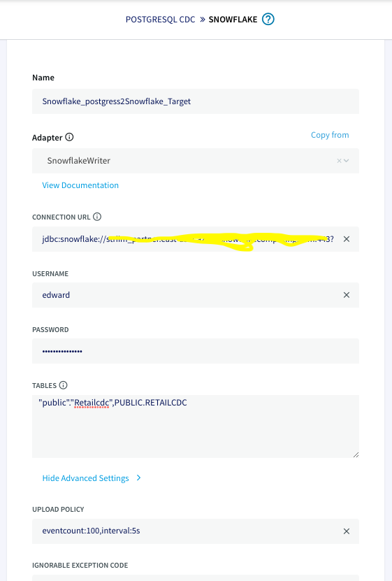This screenshot has width=392, height=581.
Task: Clear the SnowflakeWriter adapter selection
Action: click(339, 161)
